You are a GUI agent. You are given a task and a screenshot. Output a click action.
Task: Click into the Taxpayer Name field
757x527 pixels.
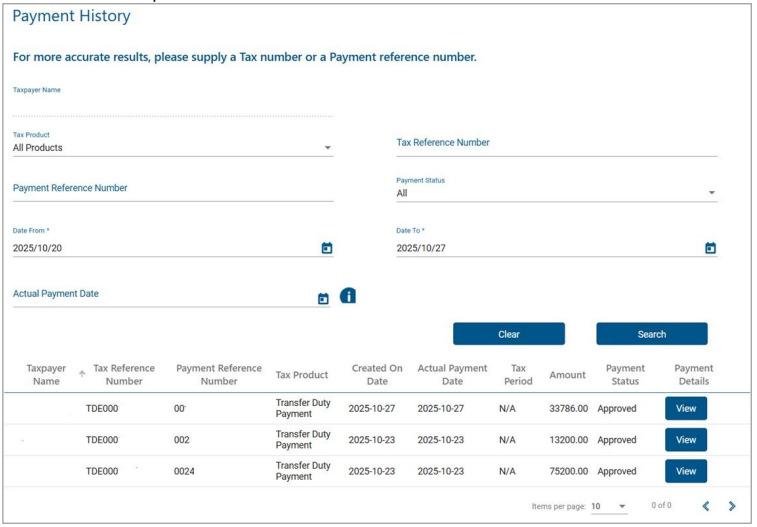pyautogui.click(x=172, y=106)
